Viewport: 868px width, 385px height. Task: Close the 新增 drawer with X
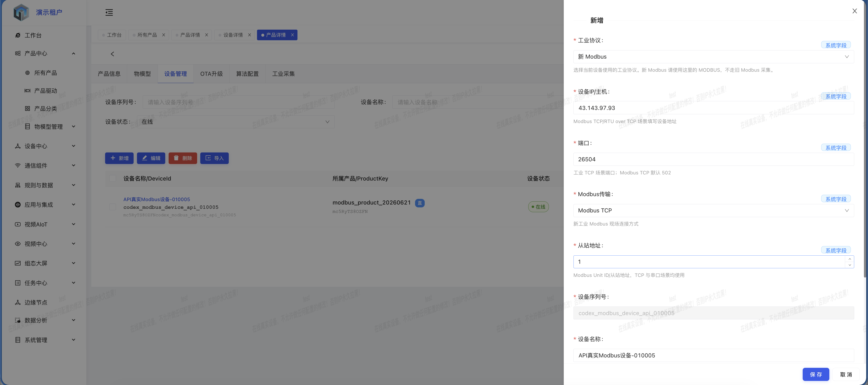pyautogui.click(x=854, y=11)
